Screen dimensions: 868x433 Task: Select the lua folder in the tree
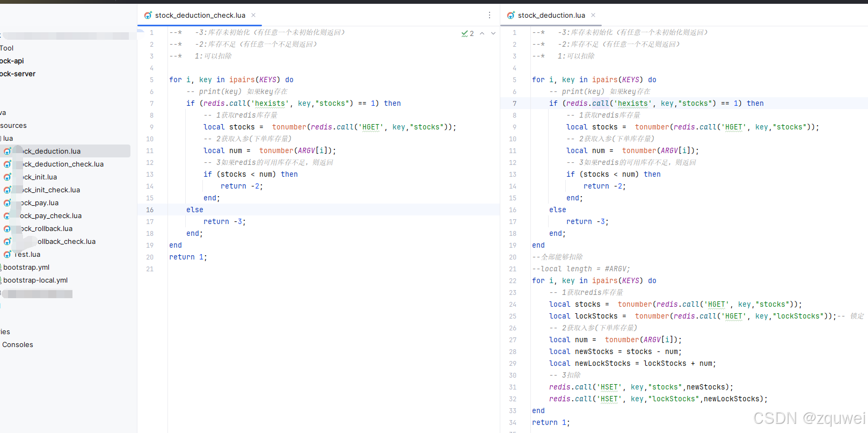point(8,139)
